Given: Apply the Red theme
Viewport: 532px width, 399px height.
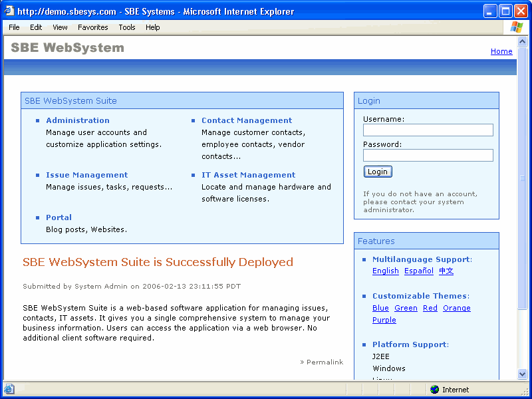Looking at the screenshot, I should click(x=430, y=308).
